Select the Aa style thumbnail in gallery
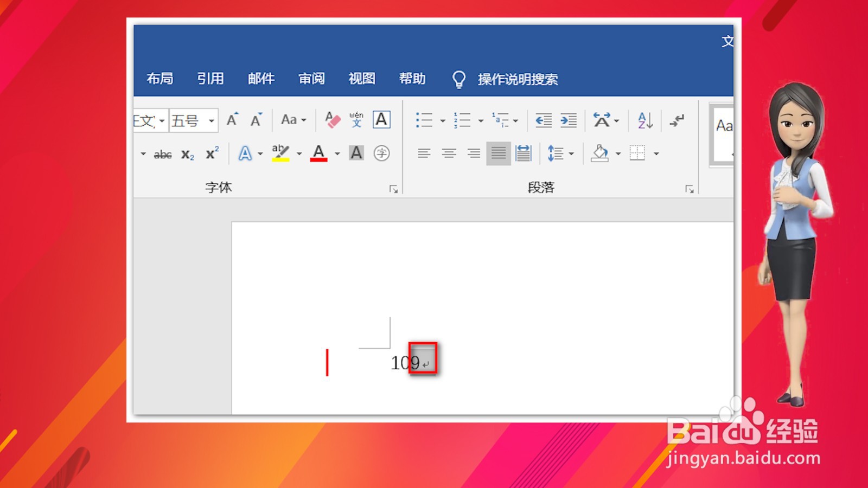This screenshot has width=868, height=488. (x=723, y=134)
